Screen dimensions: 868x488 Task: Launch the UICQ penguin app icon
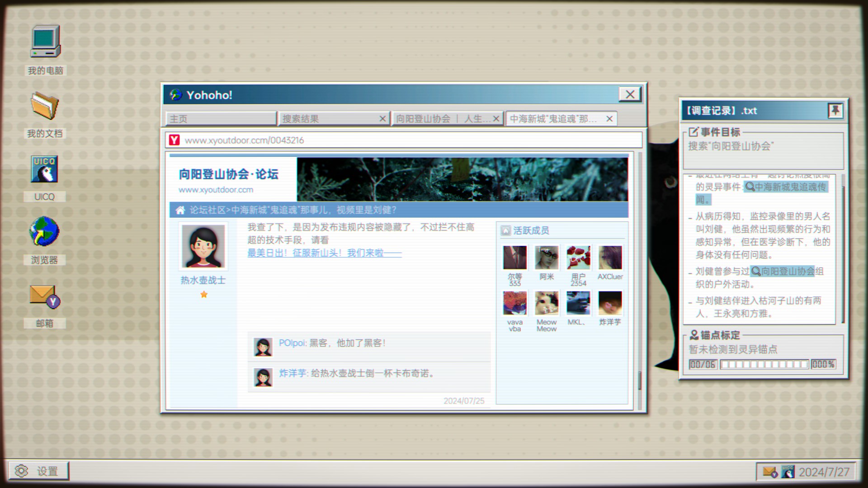44,169
